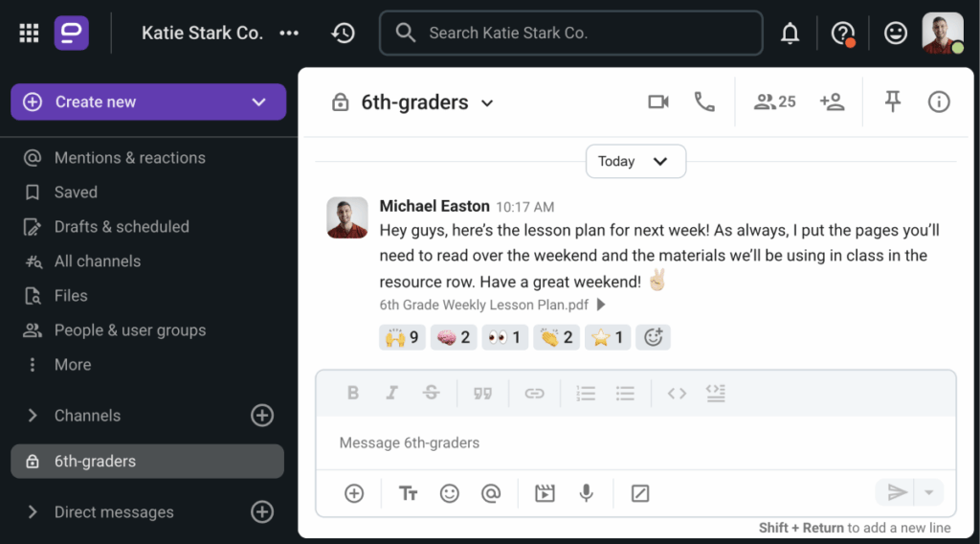Image resolution: width=980 pixels, height=544 pixels.
Task: Toggle strikethrough formatting
Action: (x=432, y=393)
